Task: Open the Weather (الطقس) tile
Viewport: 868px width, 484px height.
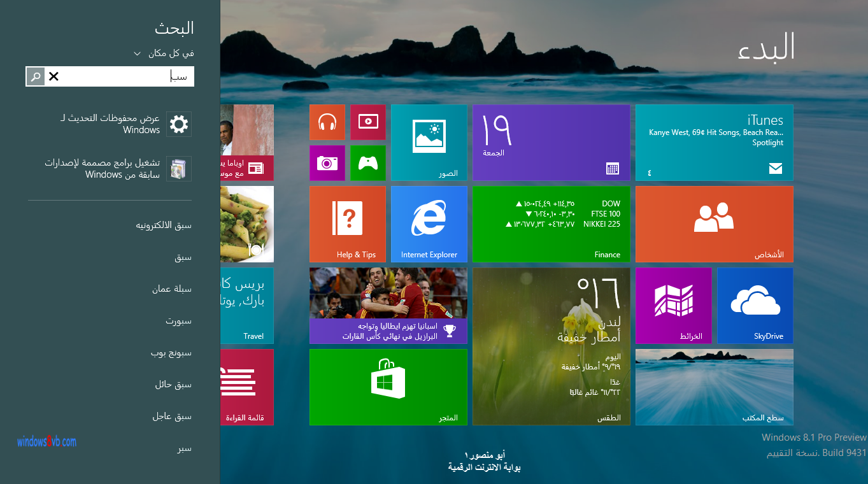Action: click(551, 346)
